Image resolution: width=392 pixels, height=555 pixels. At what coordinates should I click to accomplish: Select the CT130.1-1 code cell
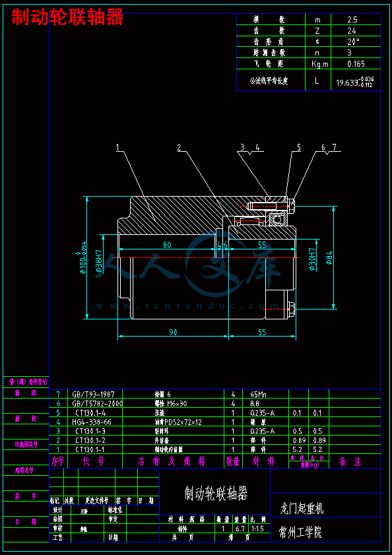90,449
